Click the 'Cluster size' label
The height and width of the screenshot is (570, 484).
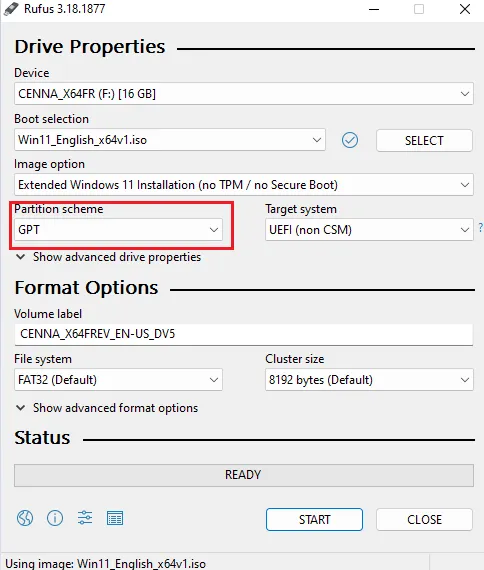[x=295, y=359]
